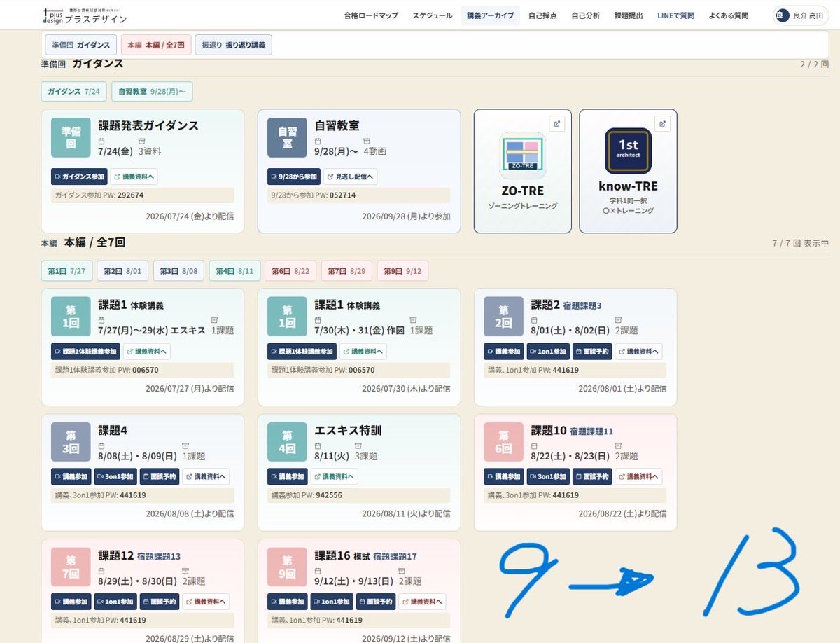Screen dimensions: 840x643
Task: Select the 第1回 7/27 chip
Action: click(66, 271)
